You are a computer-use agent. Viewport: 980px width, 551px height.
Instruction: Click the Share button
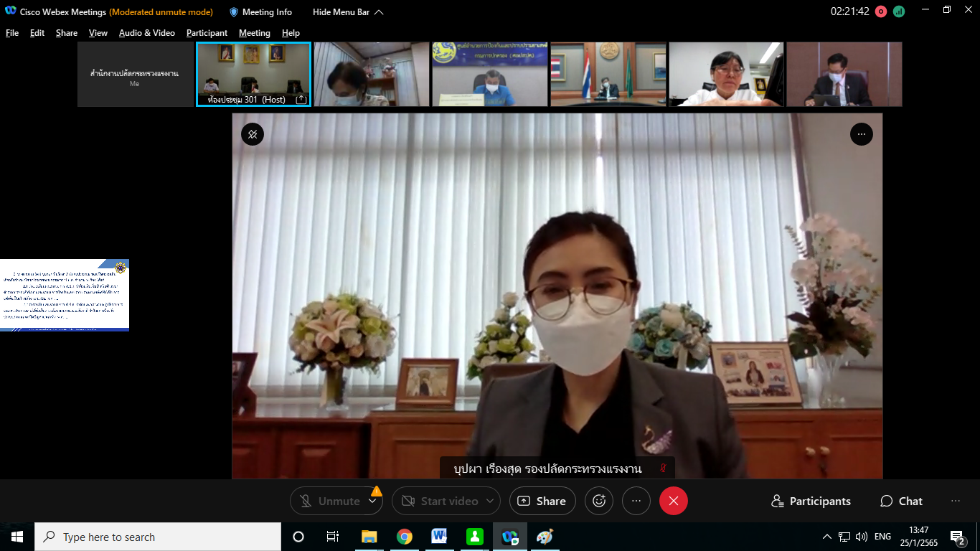(542, 501)
